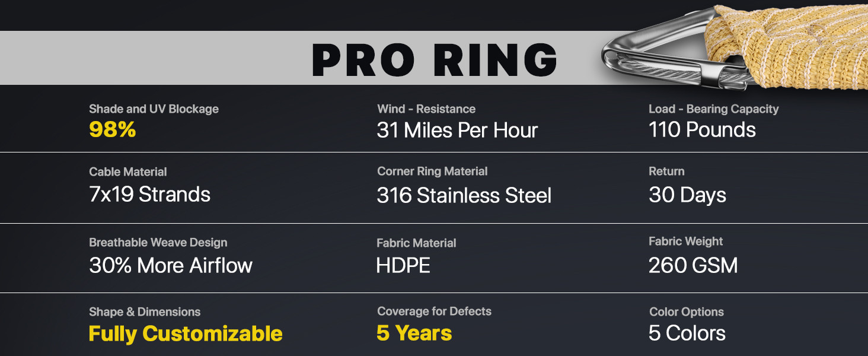Viewport: 868px width, 356px height.
Task: Click the 110 Pounds value
Action: (x=702, y=130)
